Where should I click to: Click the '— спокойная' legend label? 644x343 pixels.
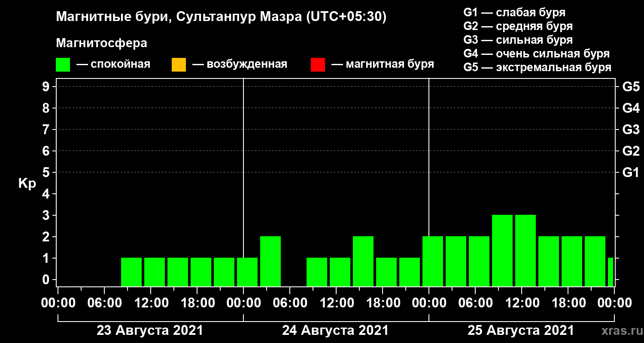tap(113, 64)
